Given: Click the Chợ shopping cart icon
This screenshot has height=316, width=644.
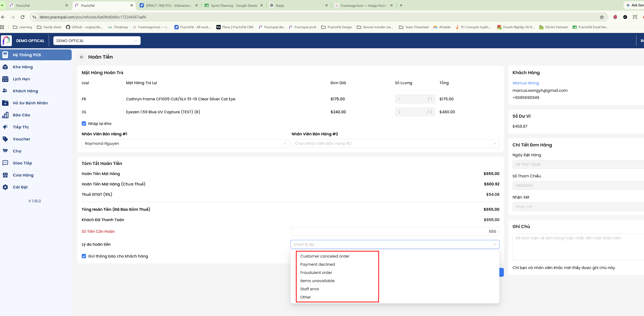Looking at the screenshot, I should coord(5,151).
